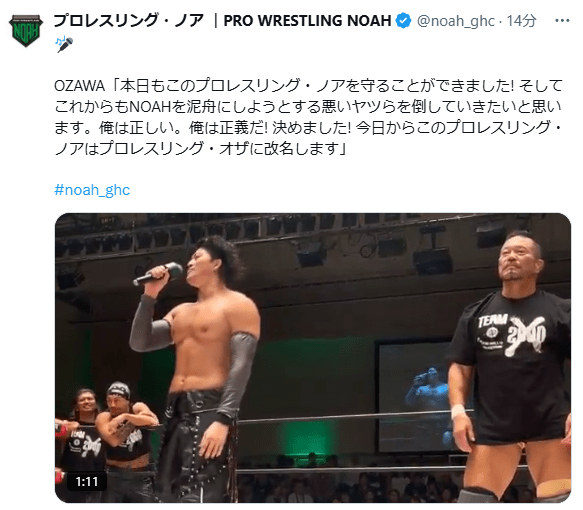Image resolution: width=583 pixels, height=510 pixels.
Task: Visit the @noah_ghc handle link
Action: (455, 21)
